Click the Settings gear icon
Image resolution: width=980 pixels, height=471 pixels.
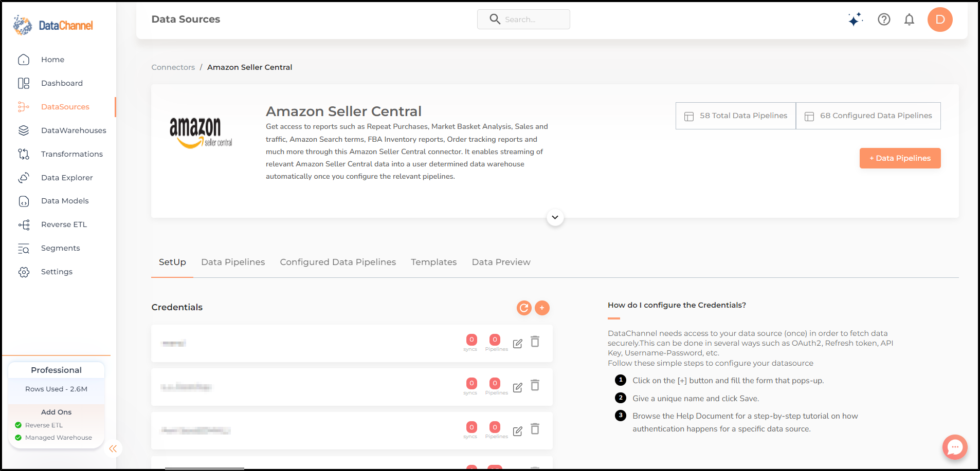[x=24, y=272]
